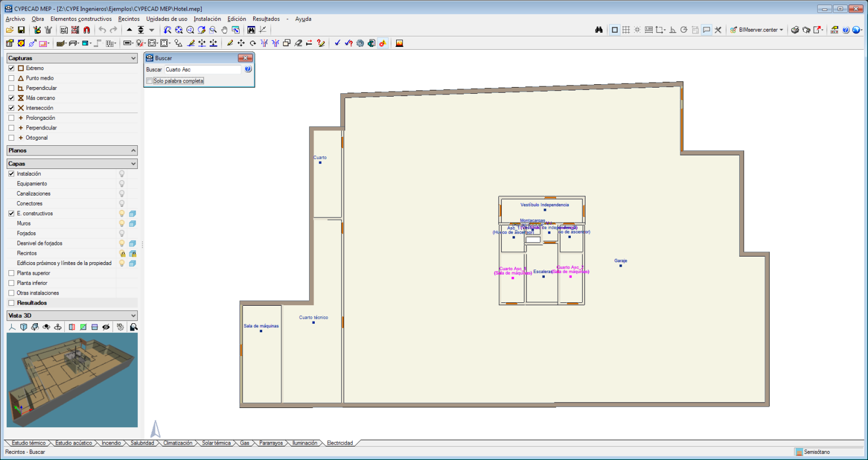Collapse the Capturas panel
Image resolution: width=868 pixels, height=460 pixels.
tap(134, 58)
